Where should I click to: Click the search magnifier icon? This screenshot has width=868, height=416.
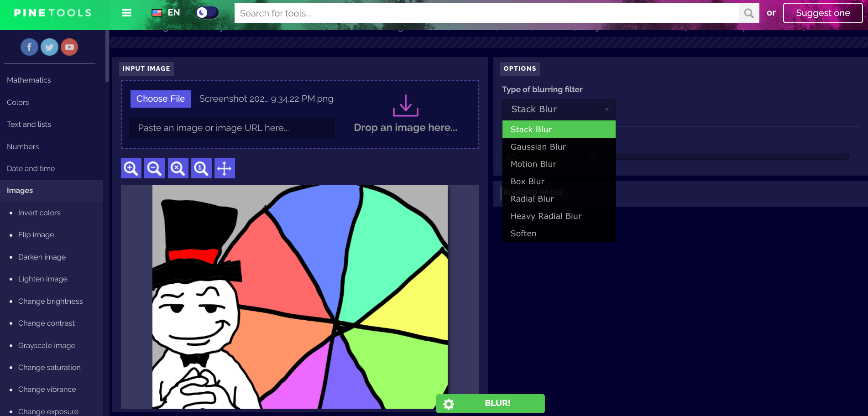point(749,13)
